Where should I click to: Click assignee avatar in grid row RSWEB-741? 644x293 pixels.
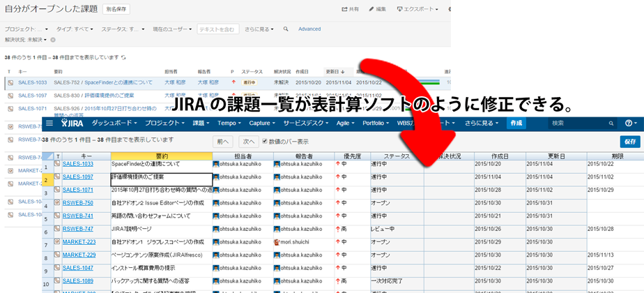[215, 216]
